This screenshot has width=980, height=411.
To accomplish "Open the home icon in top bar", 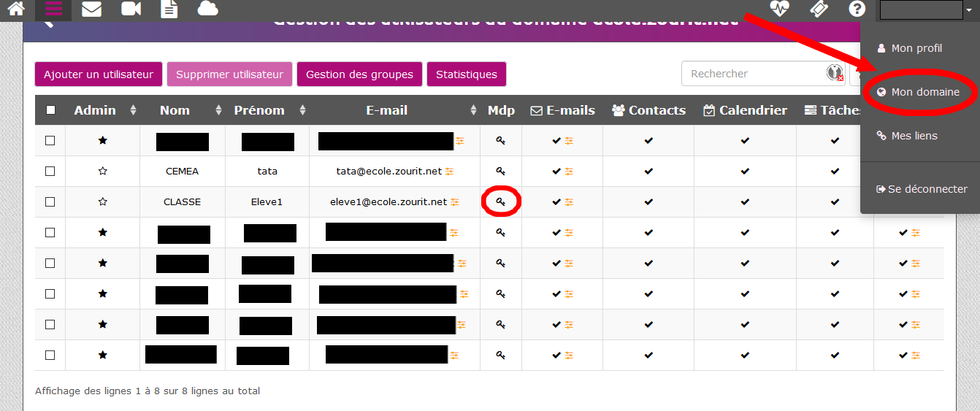I will 16,9.
